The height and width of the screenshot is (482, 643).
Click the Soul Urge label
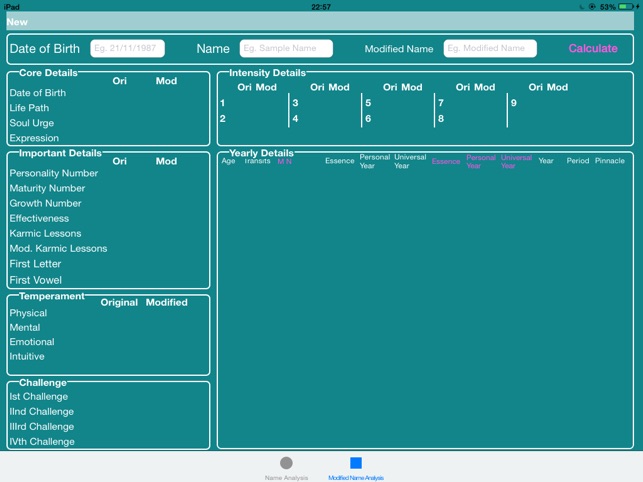(32, 123)
